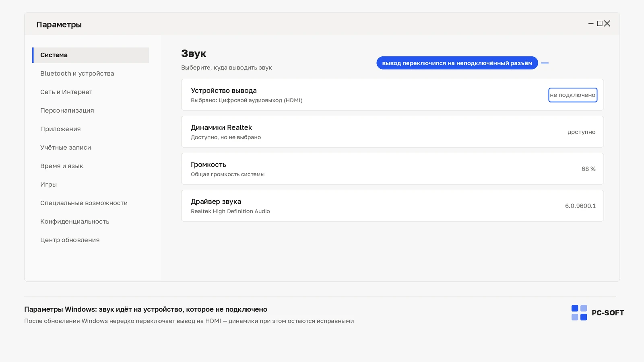644x362 pixels.
Task: Click the "не подключено" status badge
Action: tap(573, 95)
